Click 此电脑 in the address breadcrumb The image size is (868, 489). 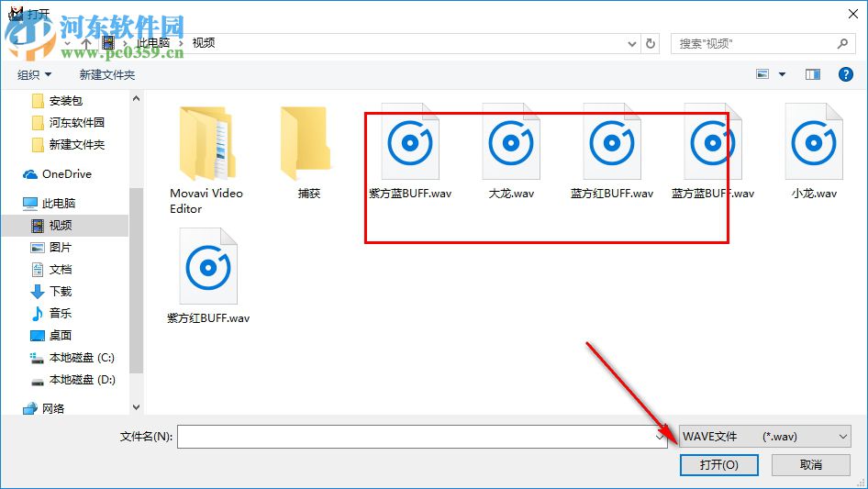click(x=153, y=43)
